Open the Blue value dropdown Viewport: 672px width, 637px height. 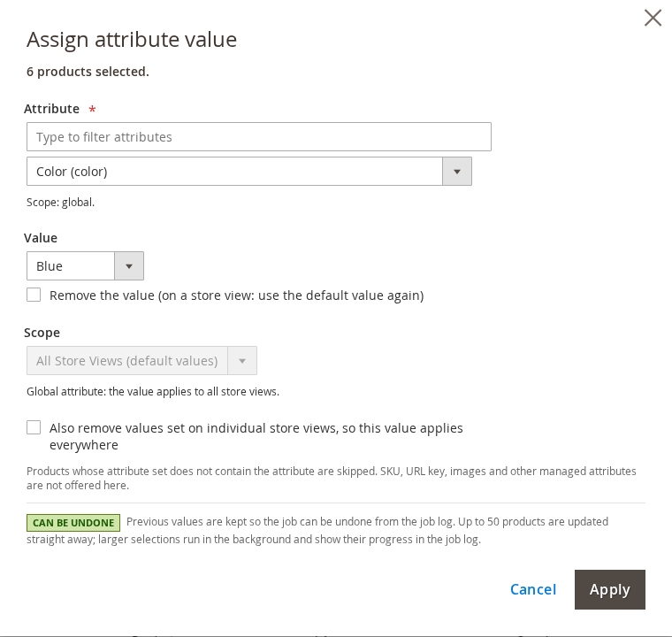85,266
